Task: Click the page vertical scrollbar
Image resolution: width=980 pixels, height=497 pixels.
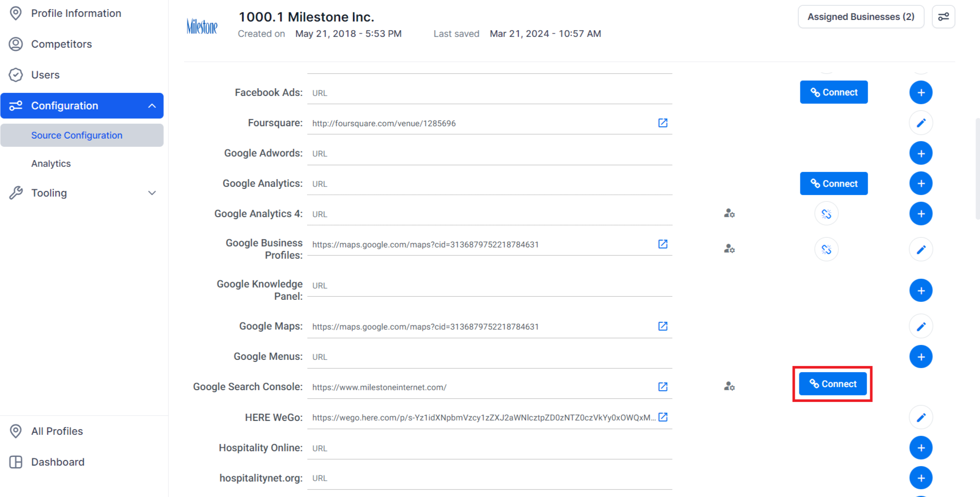Action: (x=977, y=169)
